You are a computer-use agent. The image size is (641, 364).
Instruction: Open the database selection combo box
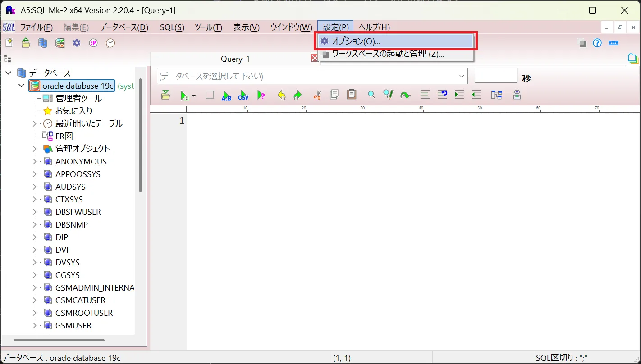pyautogui.click(x=312, y=76)
